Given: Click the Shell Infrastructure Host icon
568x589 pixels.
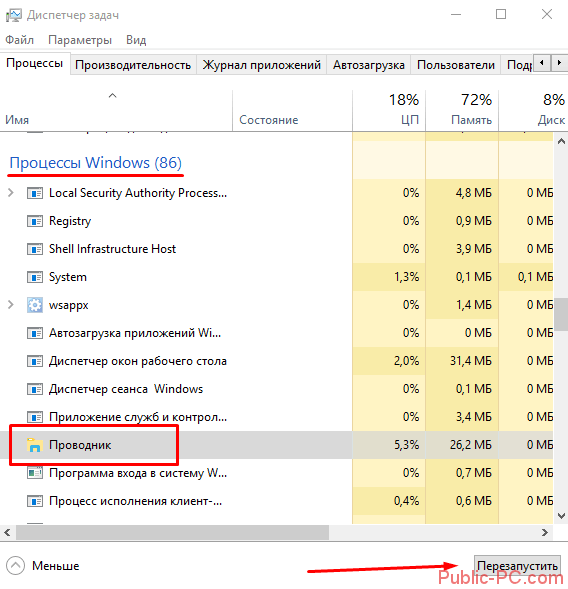Looking at the screenshot, I should click(35, 249).
